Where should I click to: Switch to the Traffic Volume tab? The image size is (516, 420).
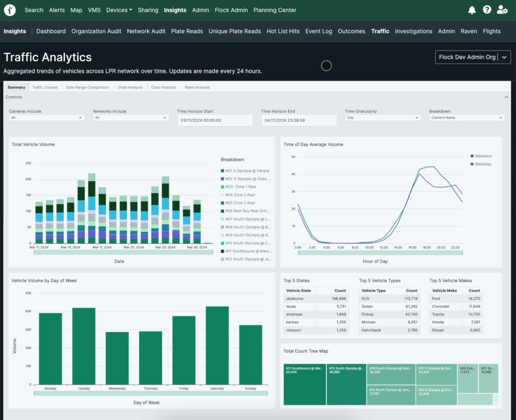click(45, 87)
